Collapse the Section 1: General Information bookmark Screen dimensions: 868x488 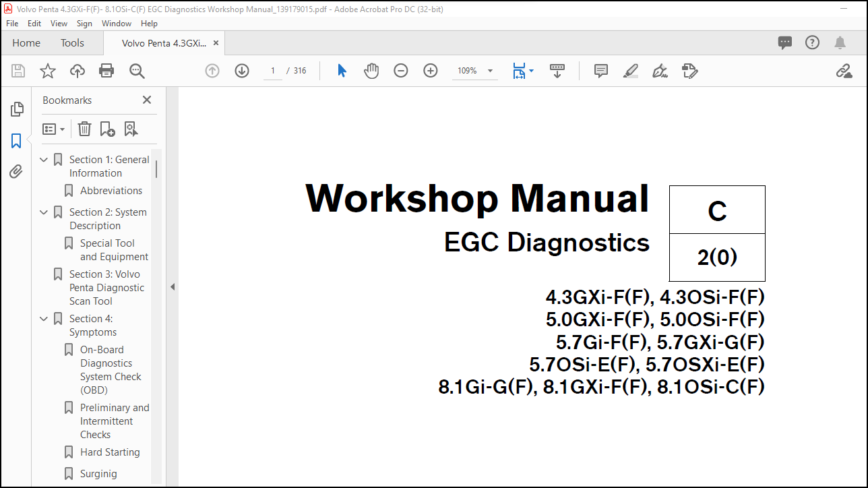coord(44,160)
